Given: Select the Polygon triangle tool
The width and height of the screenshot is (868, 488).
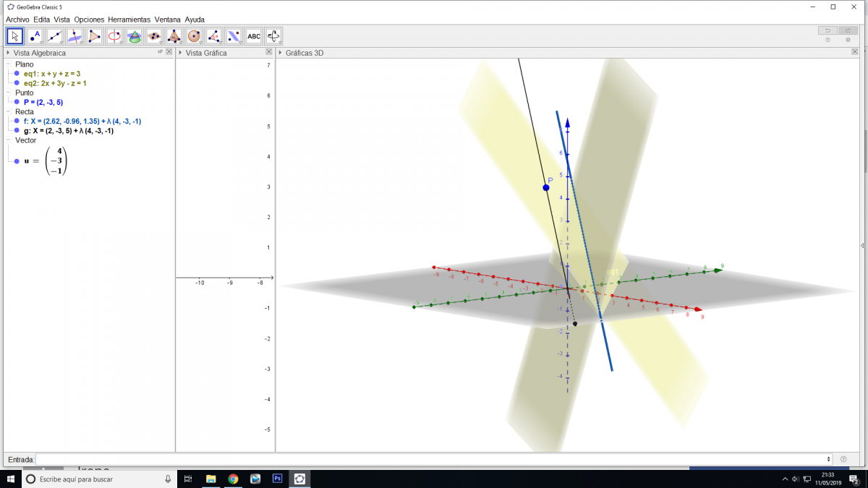Looking at the screenshot, I should tap(94, 36).
